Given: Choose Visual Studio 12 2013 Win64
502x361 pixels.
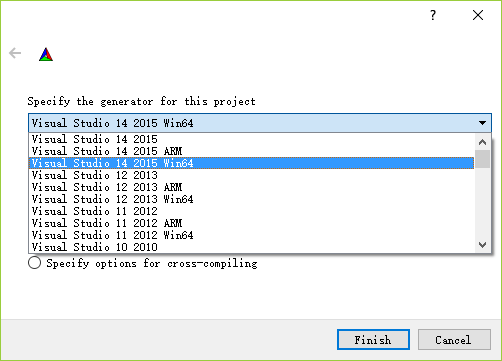Looking at the screenshot, I should [x=252, y=199].
